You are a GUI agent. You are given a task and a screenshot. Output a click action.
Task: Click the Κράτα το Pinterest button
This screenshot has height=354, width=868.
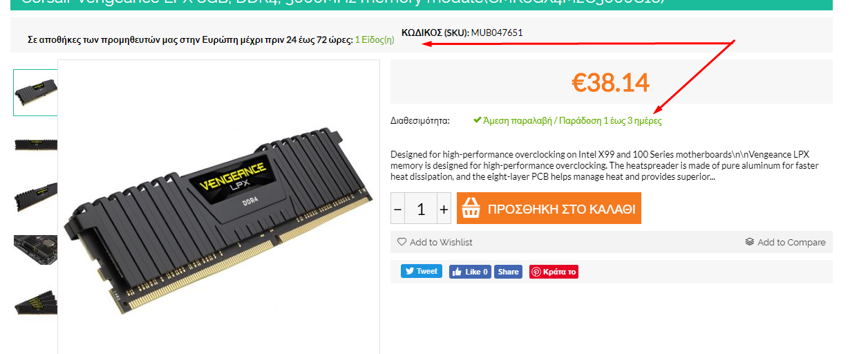pyautogui.click(x=554, y=272)
